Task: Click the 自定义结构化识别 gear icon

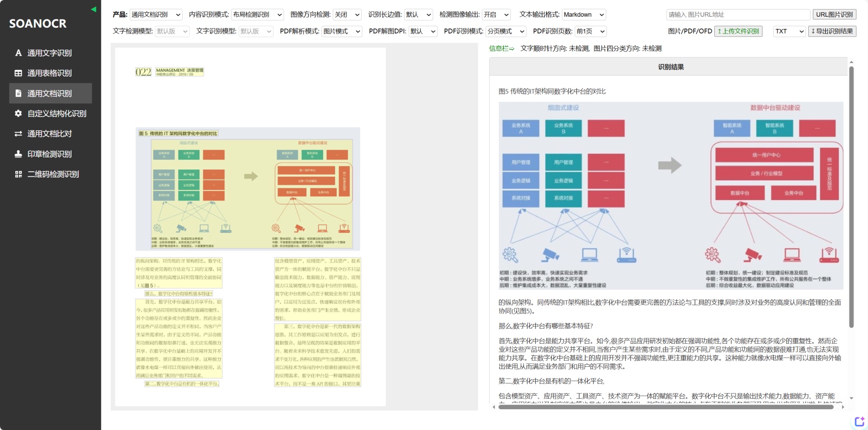Action: click(x=19, y=113)
